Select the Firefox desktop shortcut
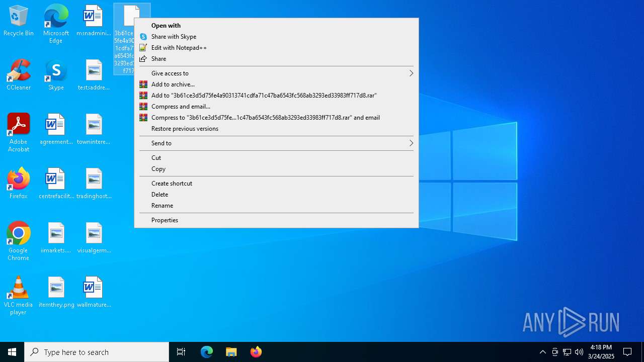Image resolution: width=644 pixels, height=362 pixels. pos(19,184)
